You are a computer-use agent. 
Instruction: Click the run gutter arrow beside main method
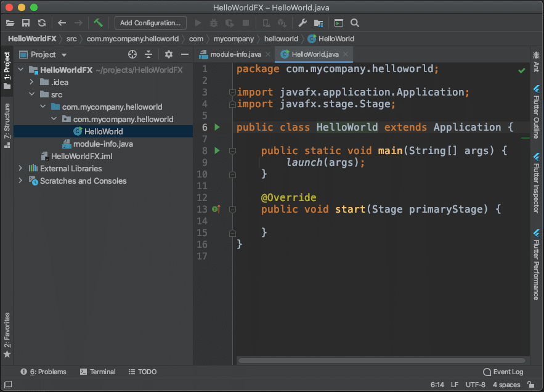217,150
